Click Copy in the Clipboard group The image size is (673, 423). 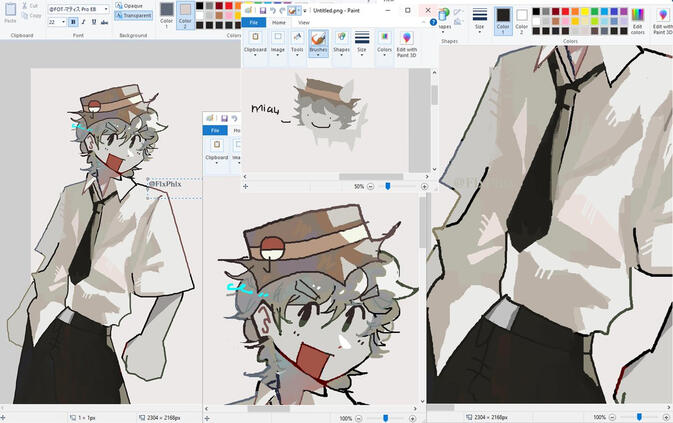click(33, 16)
